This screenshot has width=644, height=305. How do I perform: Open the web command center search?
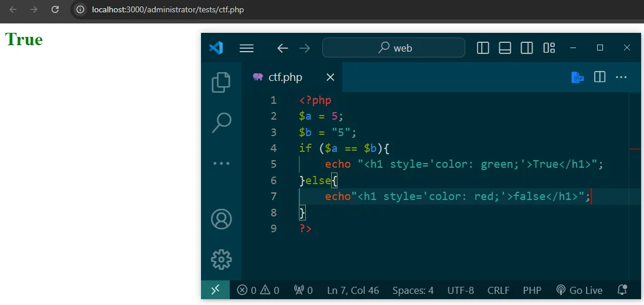click(x=393, y=48)
